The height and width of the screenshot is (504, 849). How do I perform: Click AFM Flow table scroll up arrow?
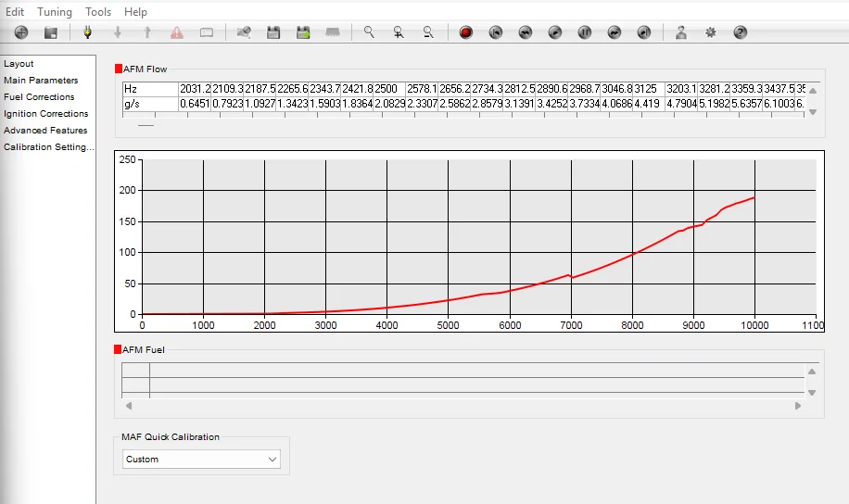click(x=812, y=91)
